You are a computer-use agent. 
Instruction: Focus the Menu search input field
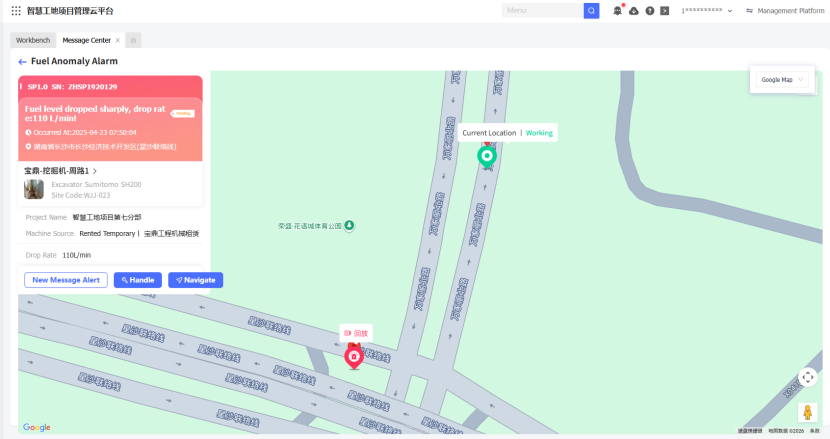[541, 11]
